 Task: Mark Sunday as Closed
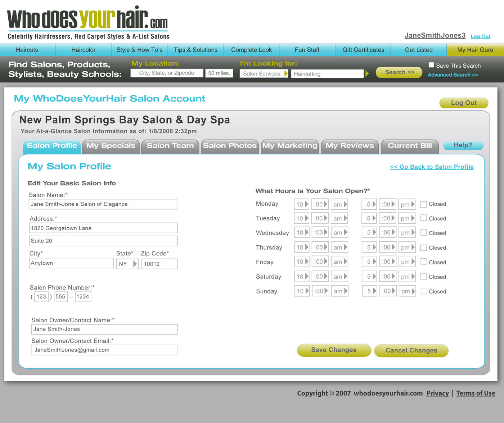tap(424, 291)
